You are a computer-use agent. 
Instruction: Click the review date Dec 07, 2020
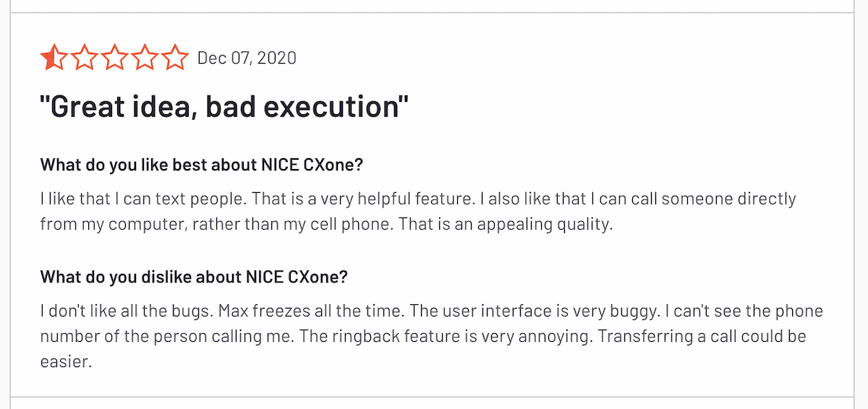coord(247,59)
